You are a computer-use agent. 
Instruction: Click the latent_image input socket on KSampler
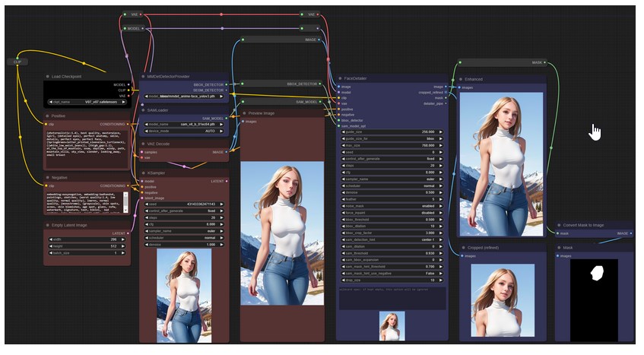pyautogui.click(x=142, y=198)
